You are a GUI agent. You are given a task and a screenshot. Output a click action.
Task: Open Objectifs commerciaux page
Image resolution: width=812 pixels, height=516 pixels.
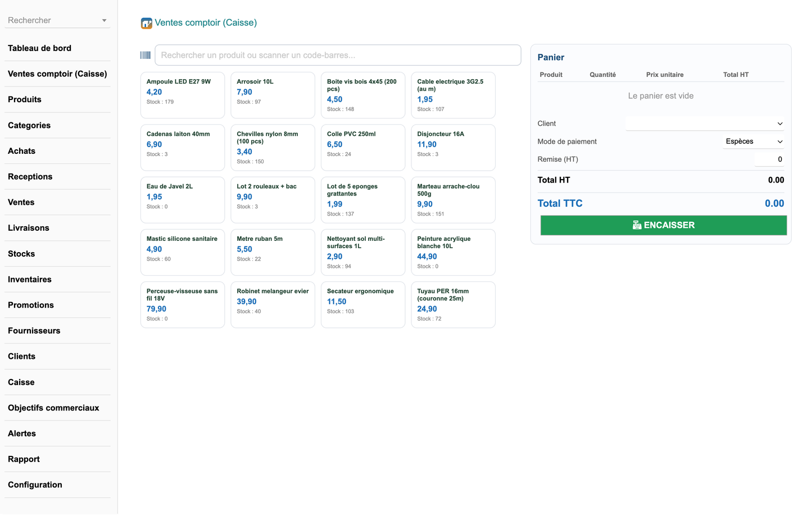coord(57,408)
